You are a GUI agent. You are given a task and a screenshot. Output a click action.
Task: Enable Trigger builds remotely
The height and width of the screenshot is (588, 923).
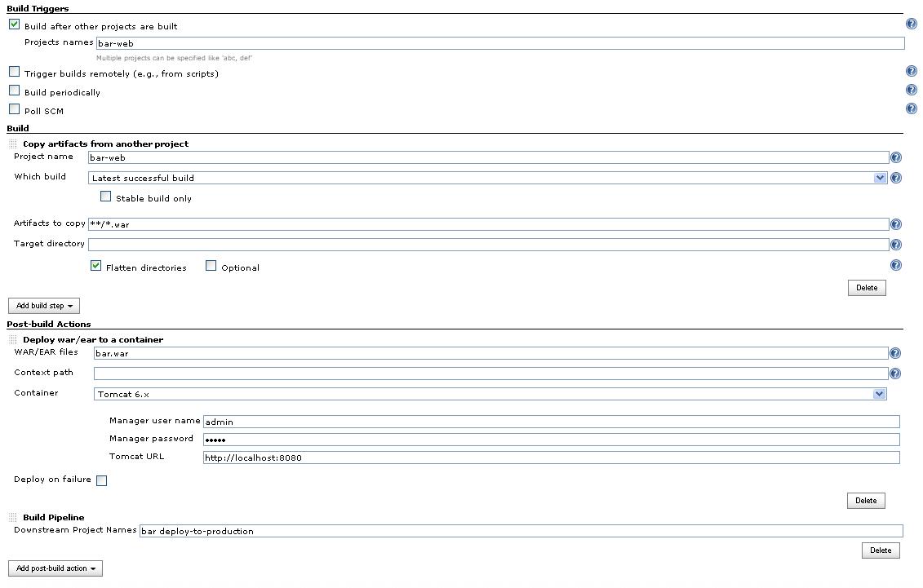tap(14, 72)
